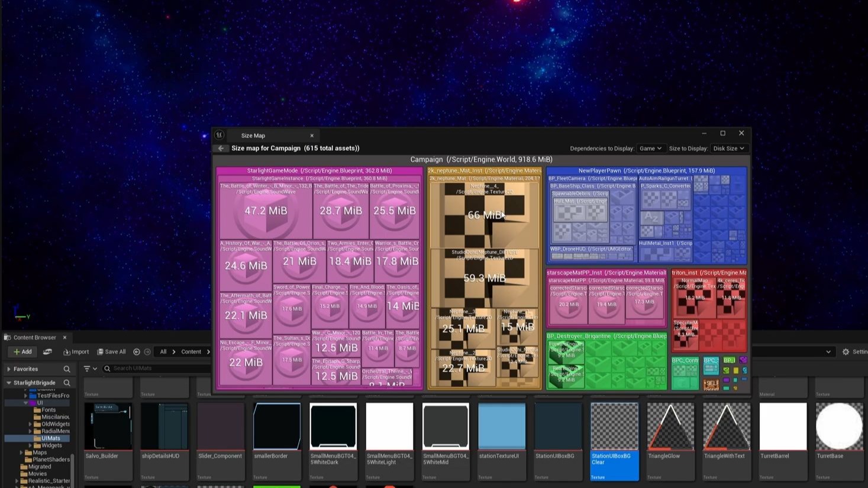Click the StarlightGameMode block header

point(320,171)
